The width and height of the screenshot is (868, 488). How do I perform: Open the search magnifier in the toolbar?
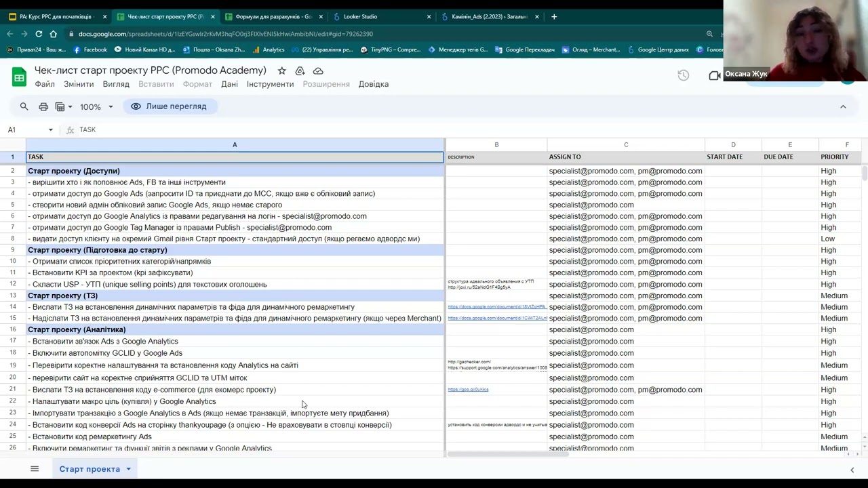point(24,106)
